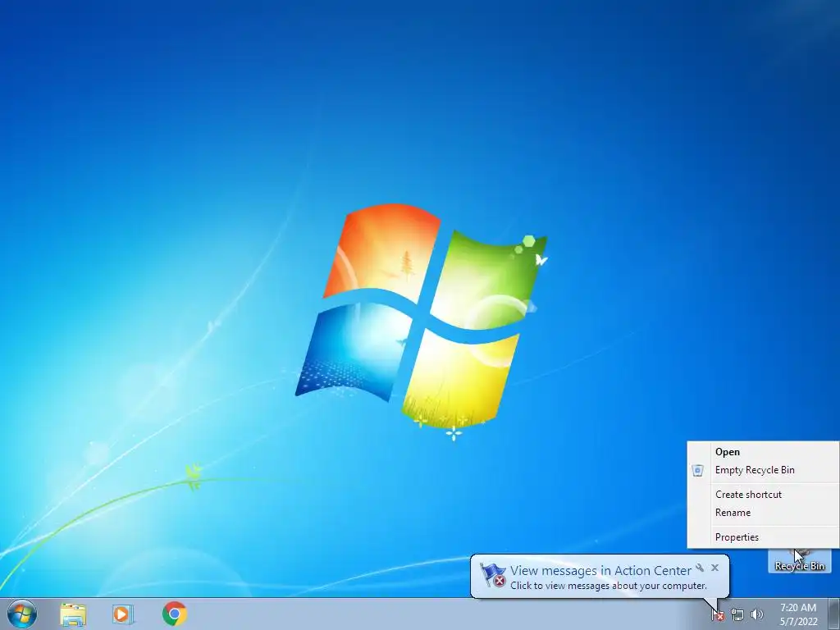Select the Recycle Bin desktop icon
840x630 pixels.
pos(799,560)
